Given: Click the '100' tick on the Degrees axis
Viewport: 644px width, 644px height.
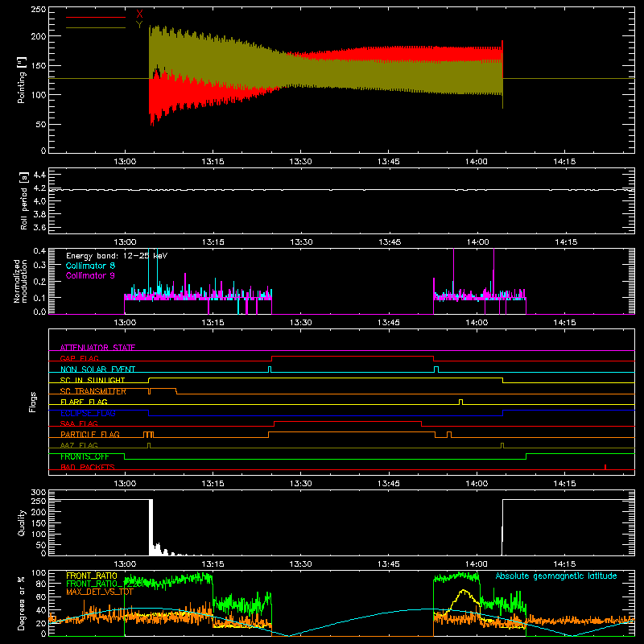Looking at the screenshot, I should (38, 573).
